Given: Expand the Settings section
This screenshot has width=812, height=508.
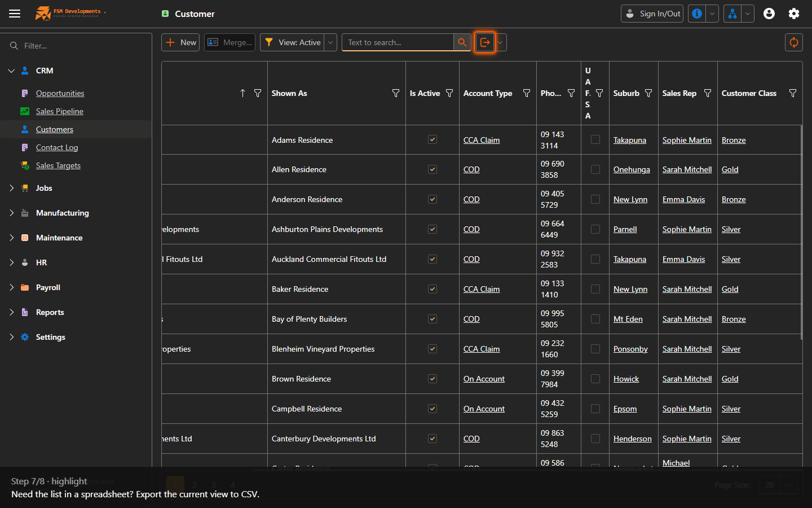Looking at the screenshot, I should point(11,337).
